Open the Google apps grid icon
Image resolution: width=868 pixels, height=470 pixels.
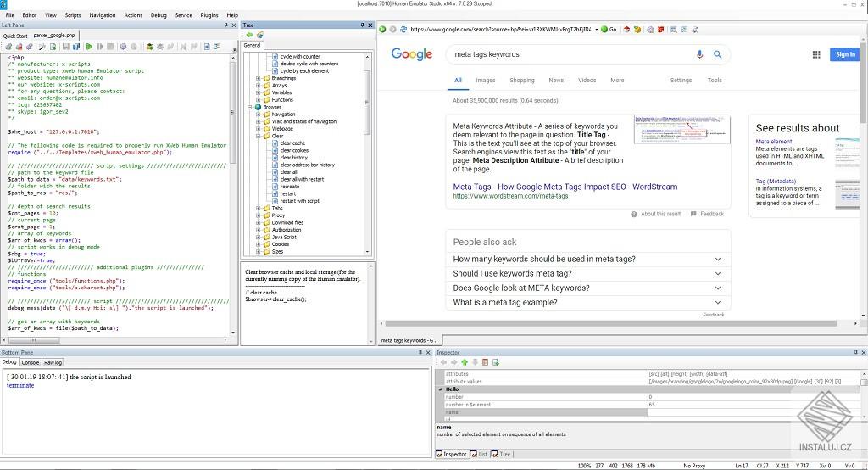pos(816,54)
